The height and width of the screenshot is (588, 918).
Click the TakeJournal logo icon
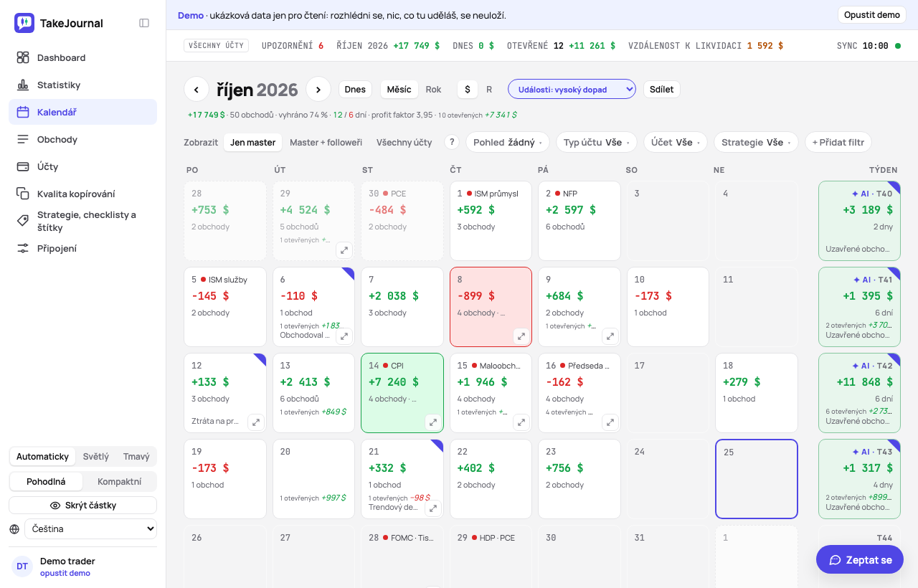coord(24,23)
